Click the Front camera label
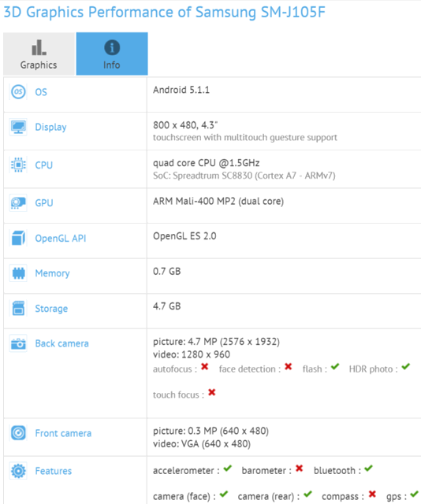Screen dimensions: 421x504 (x=63, y=433)
